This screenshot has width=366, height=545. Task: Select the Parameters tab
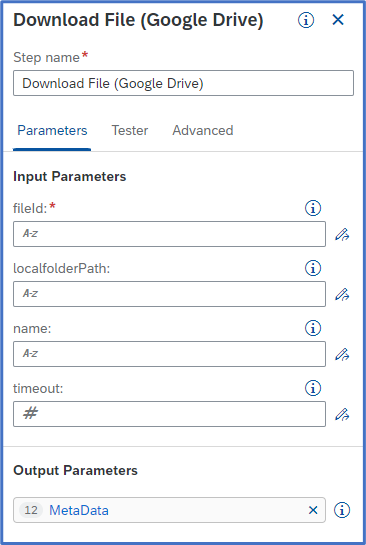52,130
